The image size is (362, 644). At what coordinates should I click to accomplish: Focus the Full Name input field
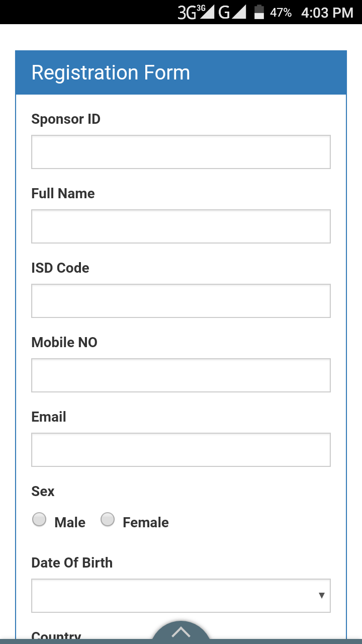click(181, 226)
